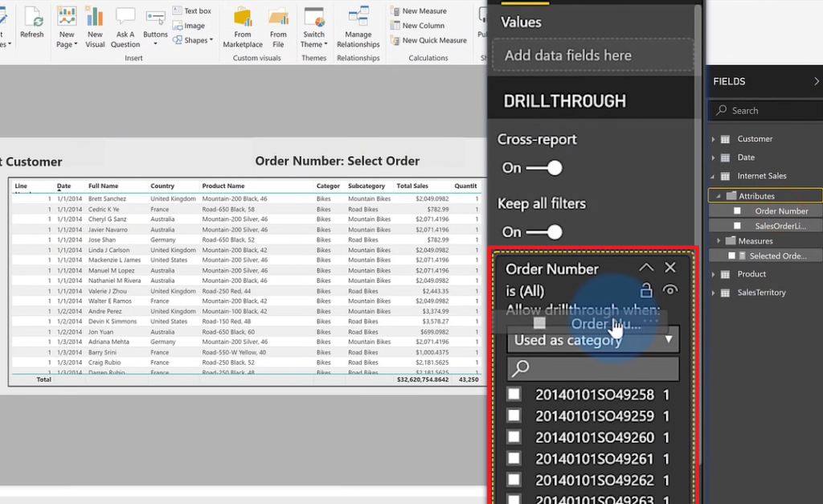Insert a Text box
823x504 pixels.
coord(196,9)
